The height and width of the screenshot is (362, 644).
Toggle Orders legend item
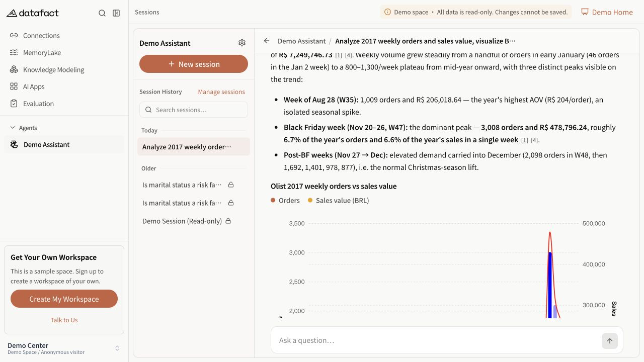click(285, 200)
